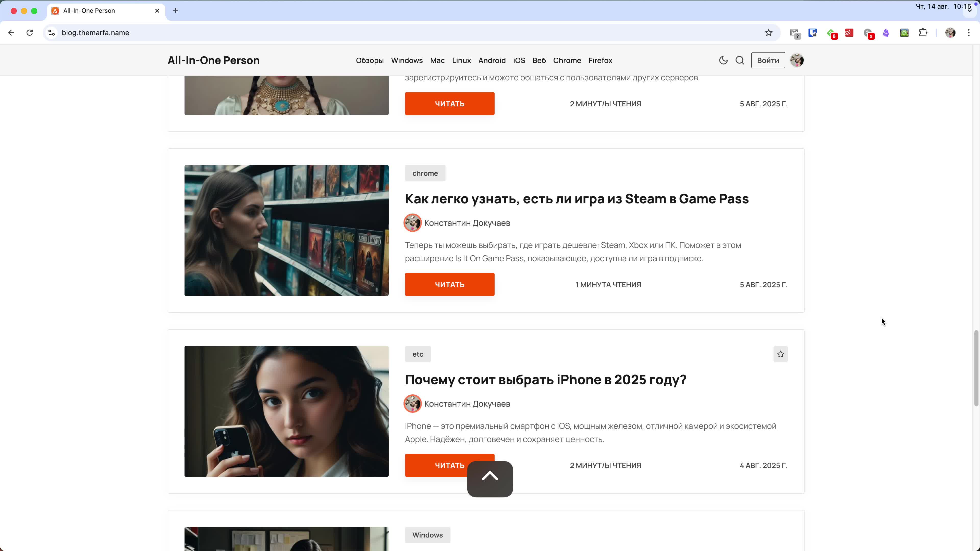
Task: Go to the Обзоры navigation section
Action: (x=369, y=60)
